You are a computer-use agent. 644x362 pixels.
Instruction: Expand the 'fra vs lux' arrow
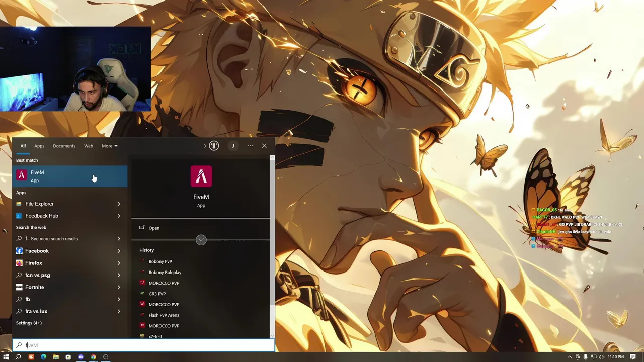119,311
